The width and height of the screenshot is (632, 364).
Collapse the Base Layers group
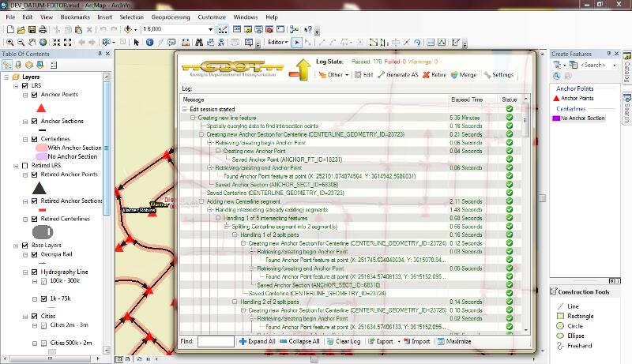(x=16, y=246)
